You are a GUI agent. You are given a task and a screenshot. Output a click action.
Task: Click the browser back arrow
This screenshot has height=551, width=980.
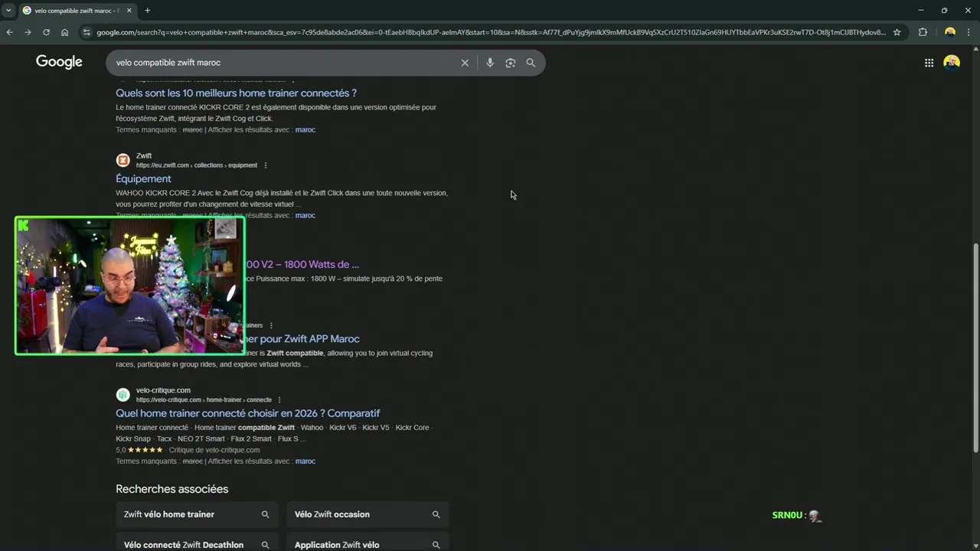point(9,32)
